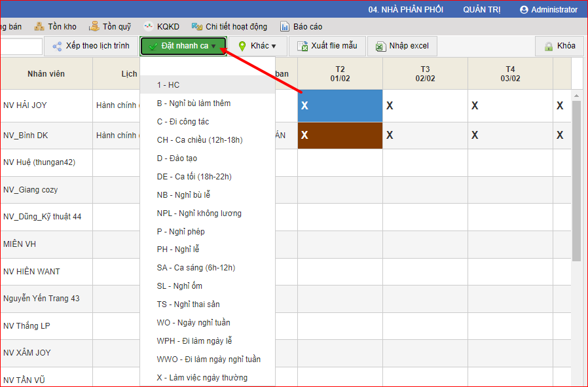
Task: Select employee row NV Thắng LP
Action: [27, 326]
